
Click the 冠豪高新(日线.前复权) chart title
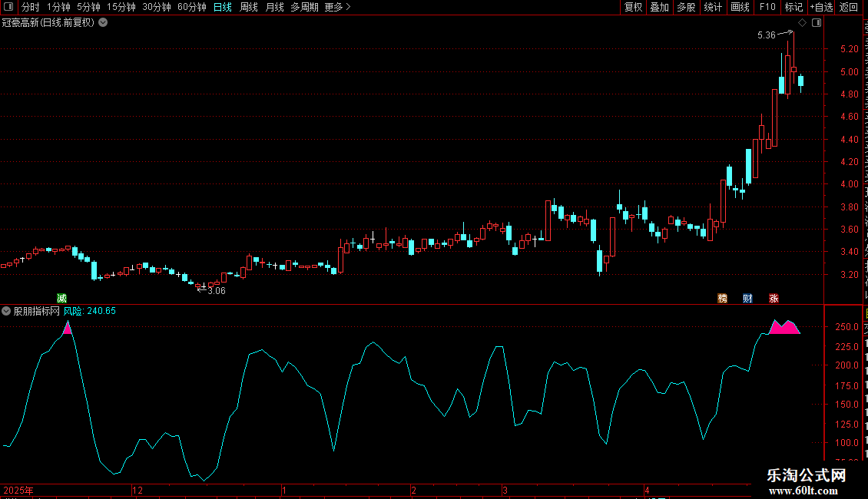coord(48,23)
